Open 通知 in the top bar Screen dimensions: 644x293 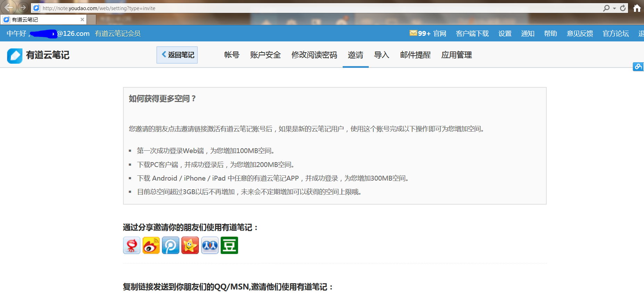[x=528, y=33]
